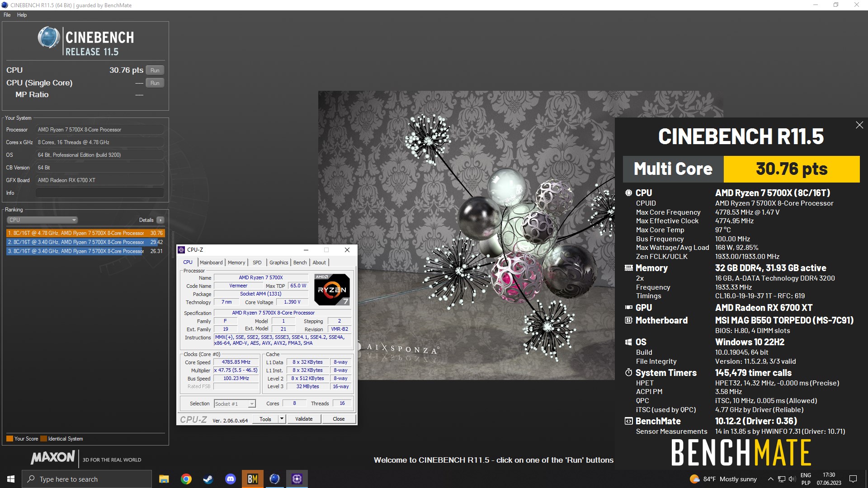Click the Tools button in CPU-Z
Viewport: 868px width, 488px height.
pyautogui.click(x=265, y=419)
